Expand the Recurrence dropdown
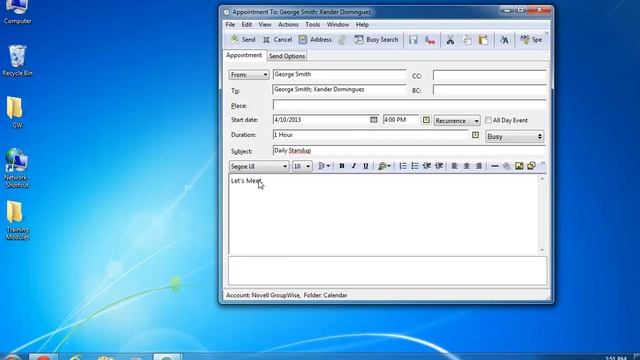Image resolution: width=640 pixels, height=360 pixels. pos(457,121)
